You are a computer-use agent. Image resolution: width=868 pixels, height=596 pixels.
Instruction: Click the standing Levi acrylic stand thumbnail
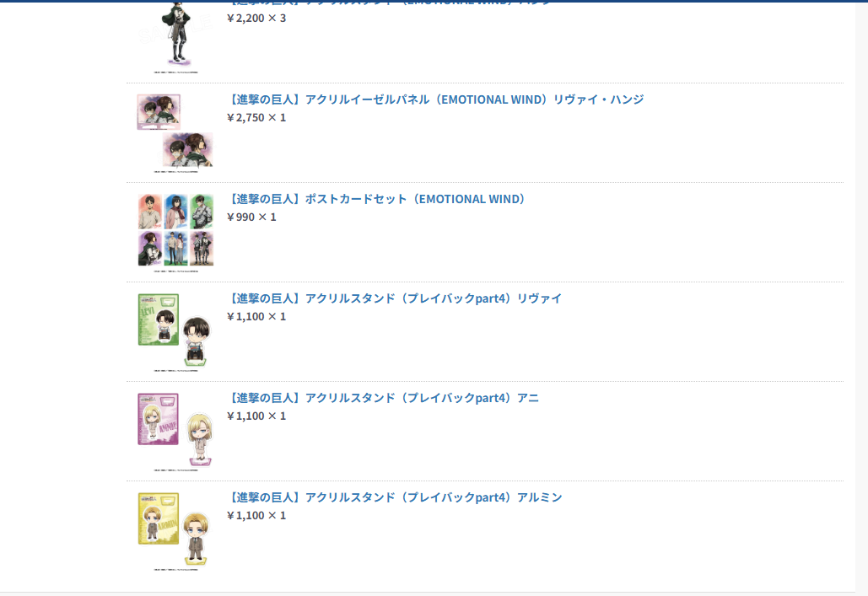[x=176, y=35]
